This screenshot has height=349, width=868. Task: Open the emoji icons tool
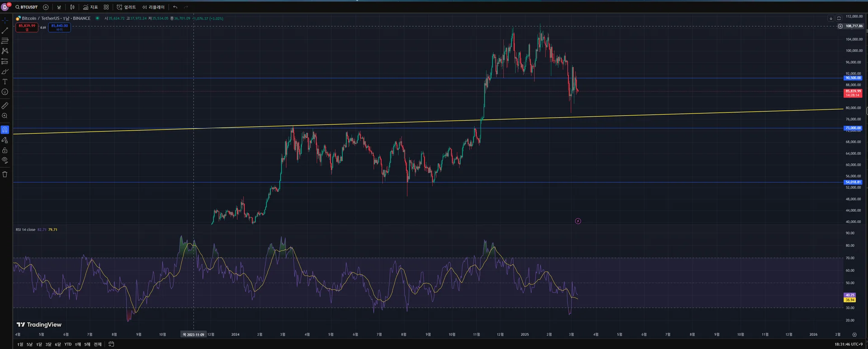(5, 92)
